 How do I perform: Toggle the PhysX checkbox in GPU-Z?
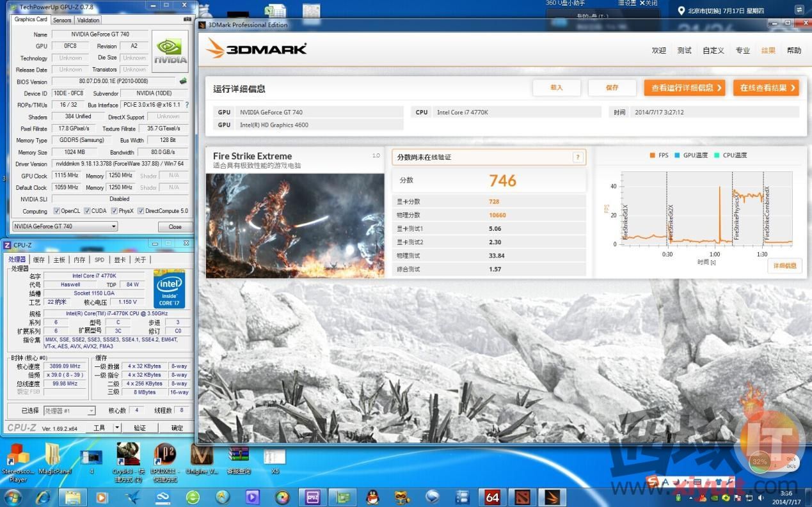tap(113, 211)
